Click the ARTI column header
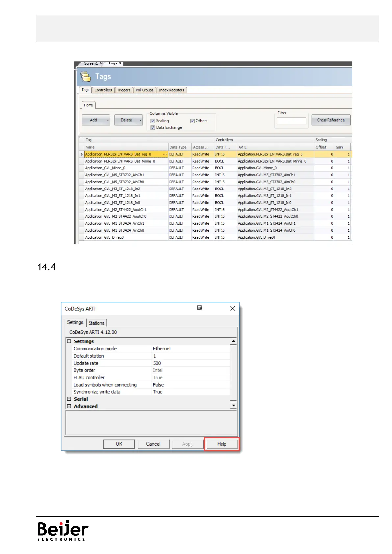 [275, 147]
